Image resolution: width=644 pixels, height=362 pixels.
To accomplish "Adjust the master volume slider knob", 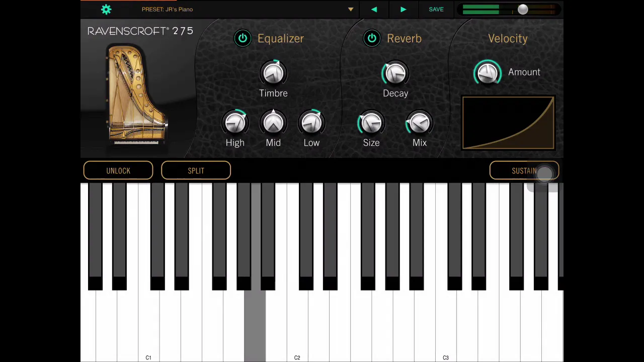I will (x=523, y=9).
